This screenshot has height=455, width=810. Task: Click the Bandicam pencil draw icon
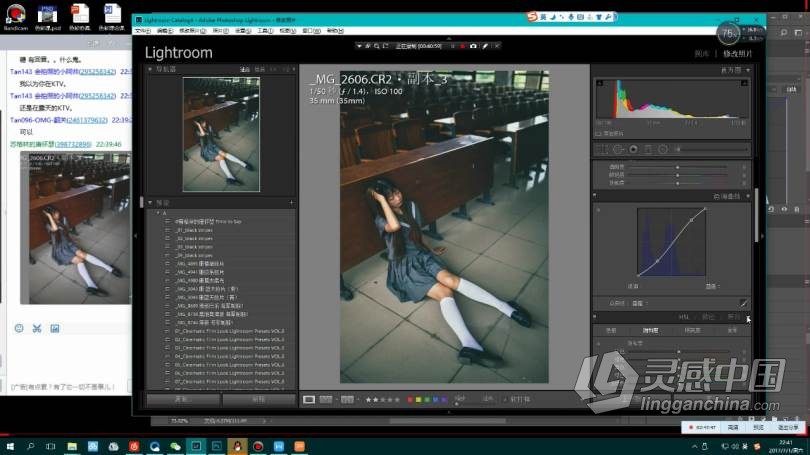[485, 46]
